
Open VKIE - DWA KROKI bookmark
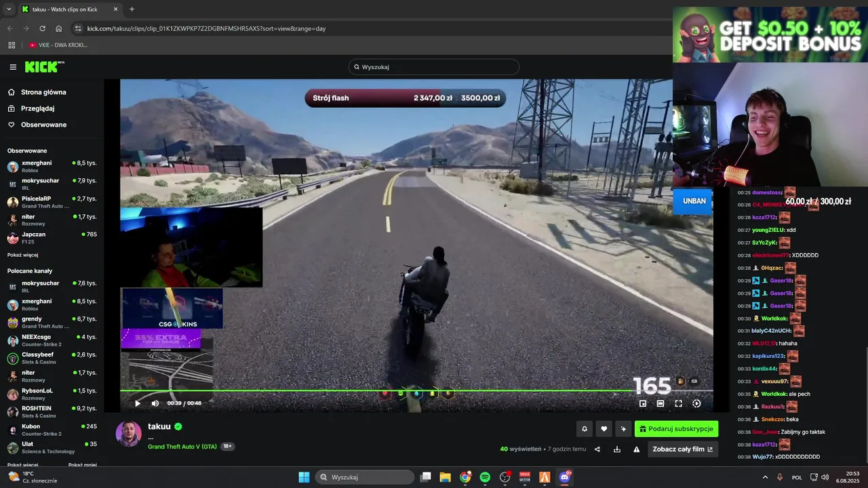(x=58, y=45)
